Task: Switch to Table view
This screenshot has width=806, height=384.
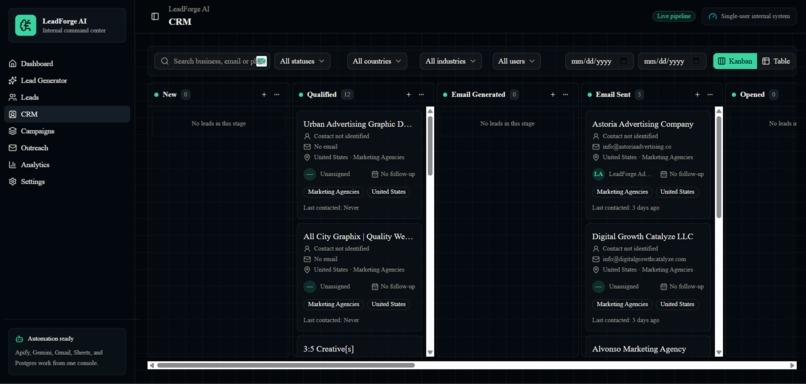Action: pos(776,61)
